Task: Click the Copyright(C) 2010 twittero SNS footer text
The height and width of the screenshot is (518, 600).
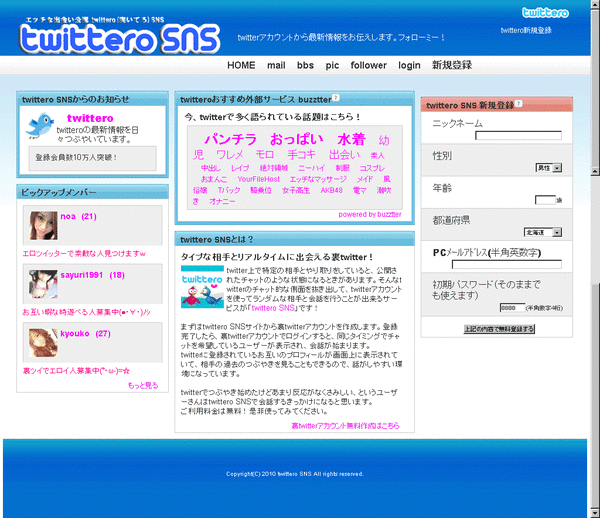Action: coord(295,474)
